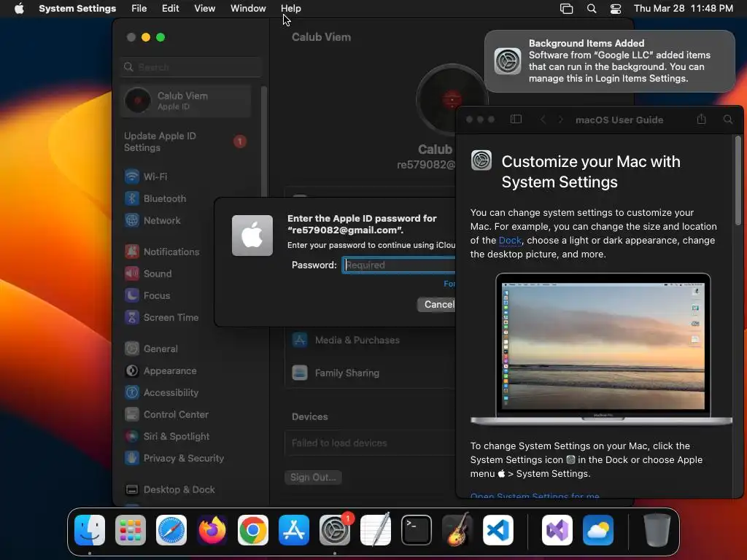Viewport: 747px width, 560px height.
Task: Toggle the sidebar in macOS User Guide window
Action: (x=516, y=119)
